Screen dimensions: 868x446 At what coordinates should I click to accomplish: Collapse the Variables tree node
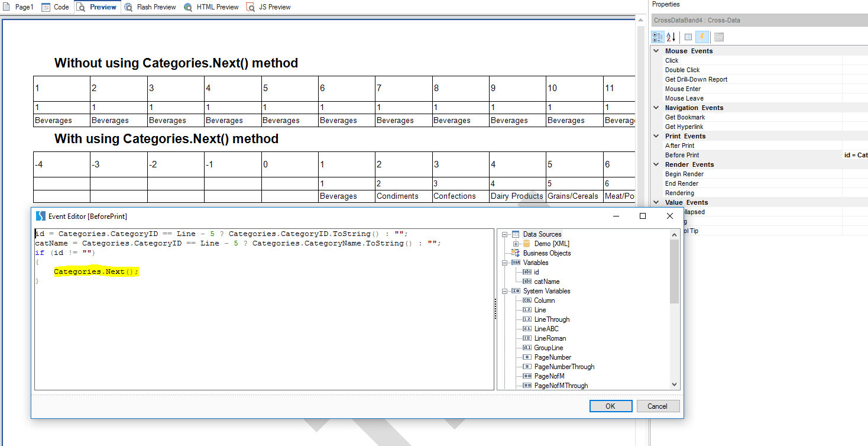click(x=506, y=263)
